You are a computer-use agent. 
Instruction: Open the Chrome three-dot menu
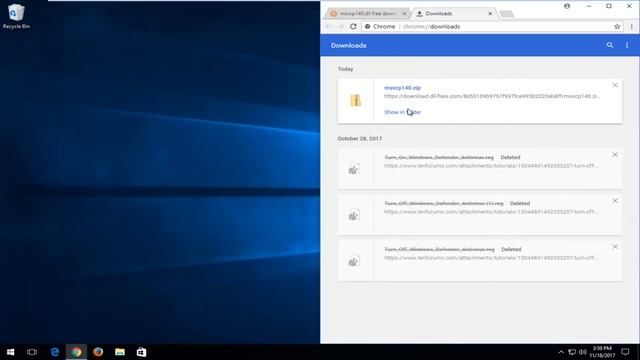(x=631, y=26)
